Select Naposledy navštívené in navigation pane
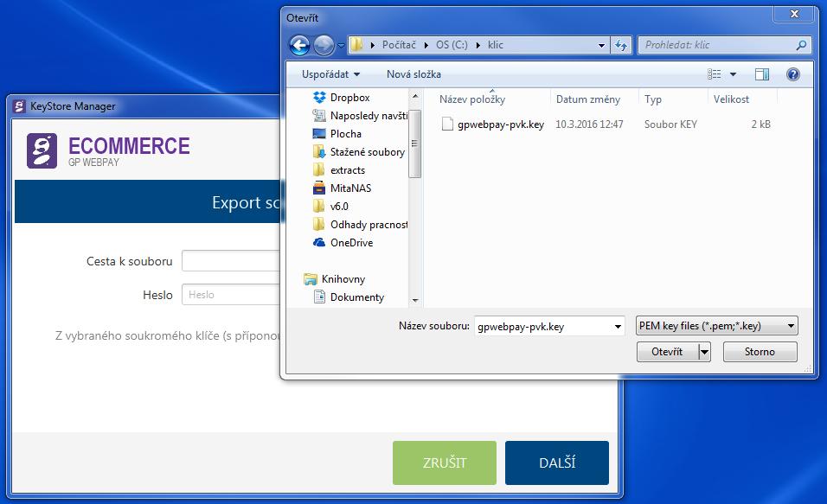The image size is (827, 504). [x=360, y=116]
